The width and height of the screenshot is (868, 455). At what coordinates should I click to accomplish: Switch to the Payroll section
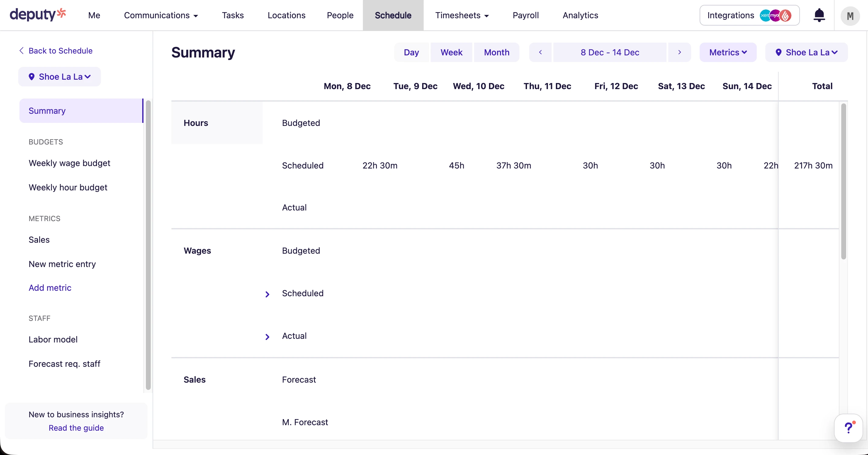click(526, 15)
